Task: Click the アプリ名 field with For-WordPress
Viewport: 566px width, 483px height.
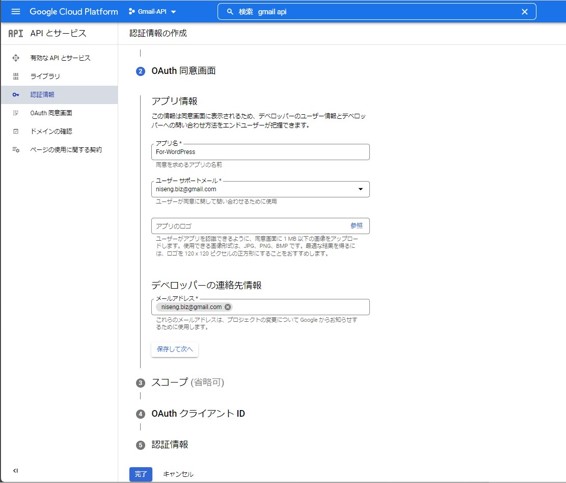Action: (x=260, y=152)
